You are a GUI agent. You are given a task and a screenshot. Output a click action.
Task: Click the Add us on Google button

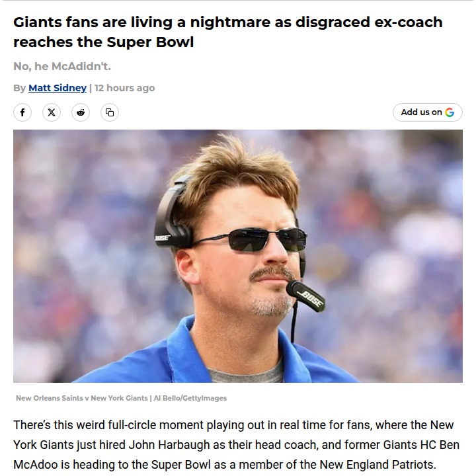click(428, 112)
